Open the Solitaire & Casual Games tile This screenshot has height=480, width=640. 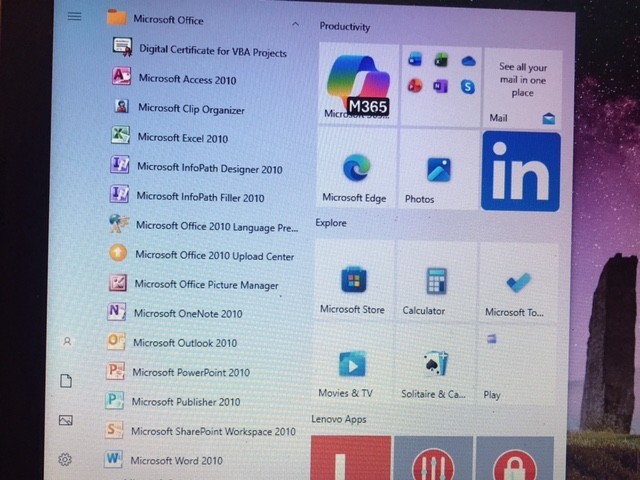click(433, 365)
